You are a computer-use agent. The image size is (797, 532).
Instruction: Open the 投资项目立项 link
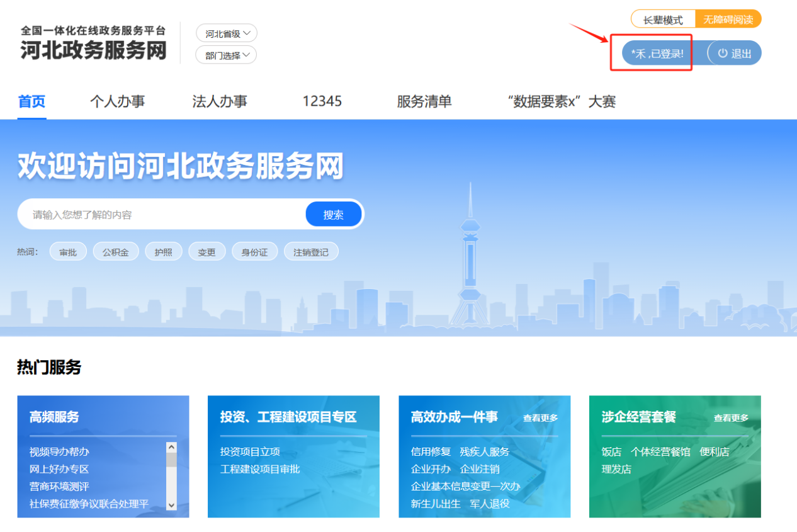tap(250, 451)
